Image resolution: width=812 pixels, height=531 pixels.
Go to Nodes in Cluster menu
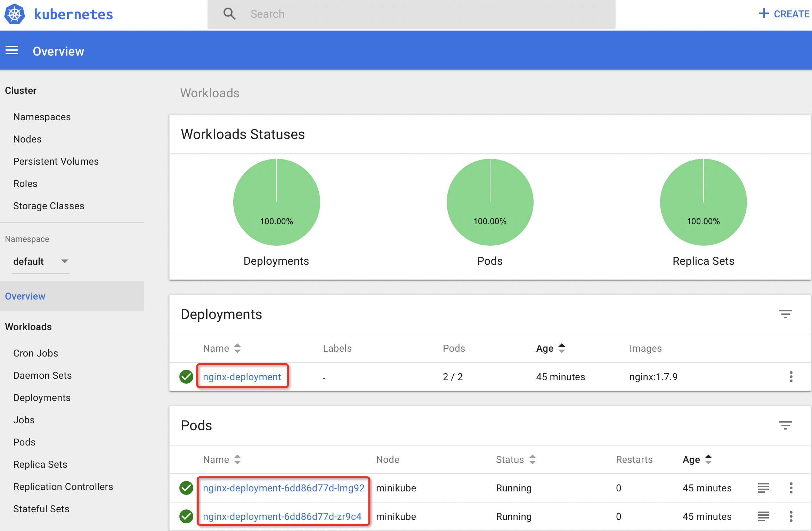coord(27,139)
